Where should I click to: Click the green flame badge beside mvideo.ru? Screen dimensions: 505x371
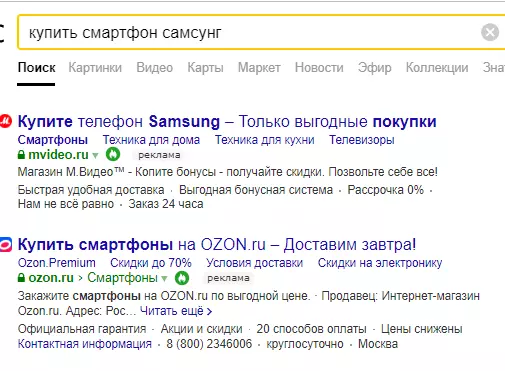113,154
